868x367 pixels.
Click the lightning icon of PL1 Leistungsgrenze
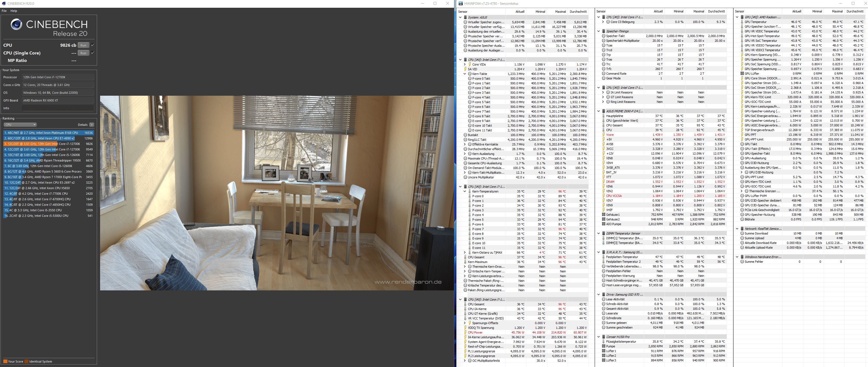(465, 351)
